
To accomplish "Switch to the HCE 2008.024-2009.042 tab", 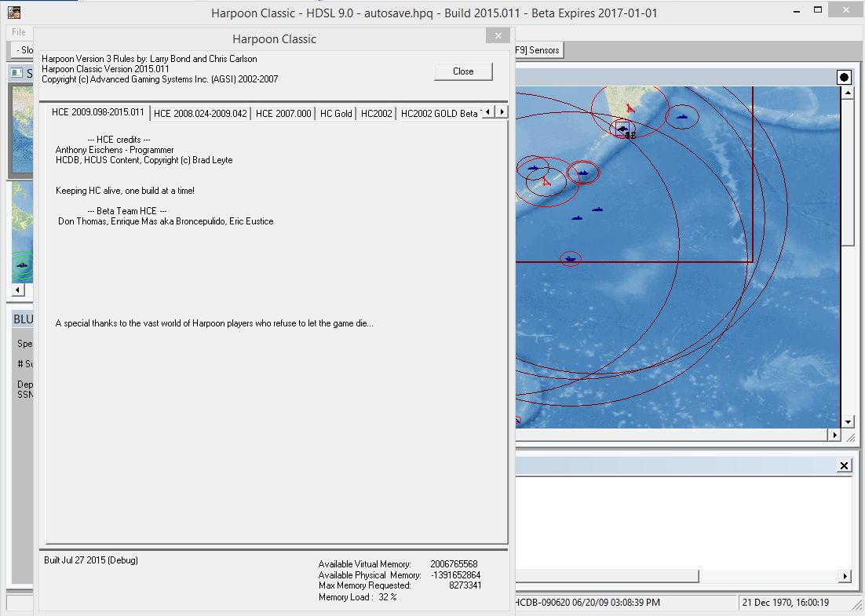I will 200,113.
